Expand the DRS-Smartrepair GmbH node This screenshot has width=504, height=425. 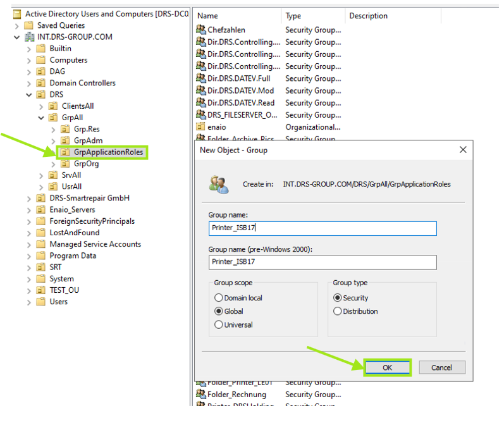click(29, 198)
